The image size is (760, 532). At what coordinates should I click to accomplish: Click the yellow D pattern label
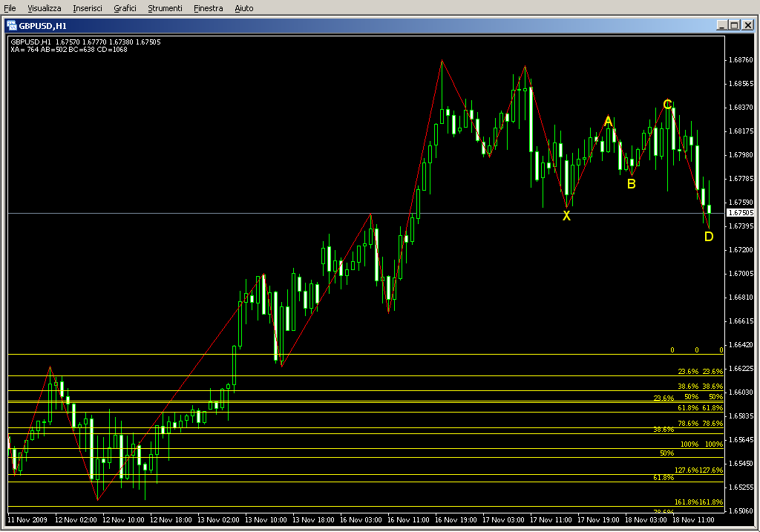(x=709, y=237)
